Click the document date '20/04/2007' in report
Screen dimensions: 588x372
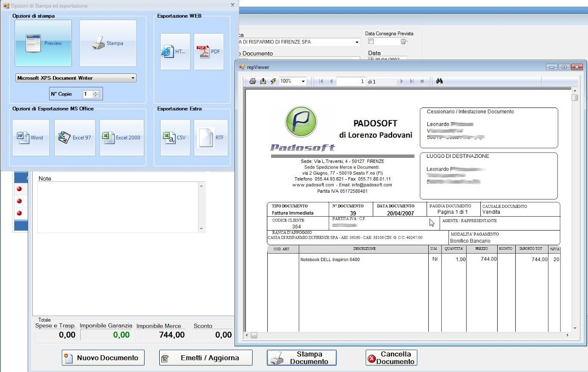point(400,213)
